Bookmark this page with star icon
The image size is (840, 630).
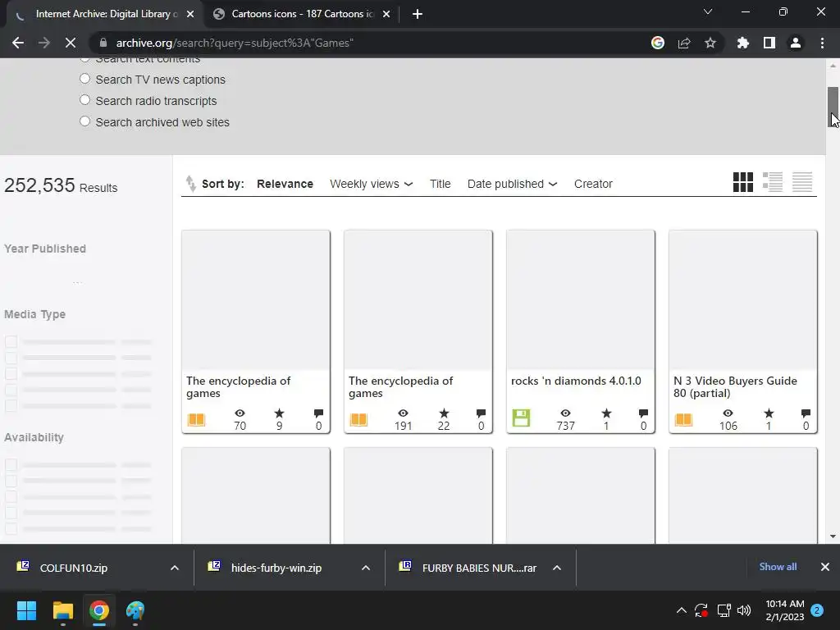710,43
